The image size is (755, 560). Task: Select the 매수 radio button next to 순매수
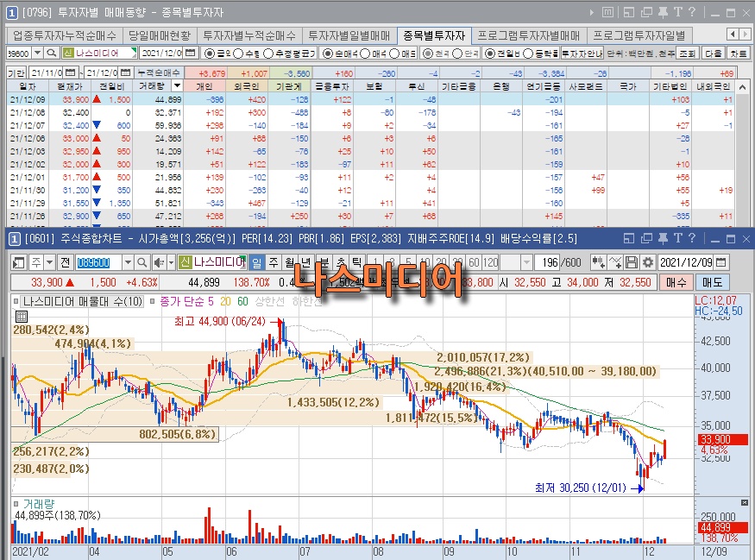(366, 53)
